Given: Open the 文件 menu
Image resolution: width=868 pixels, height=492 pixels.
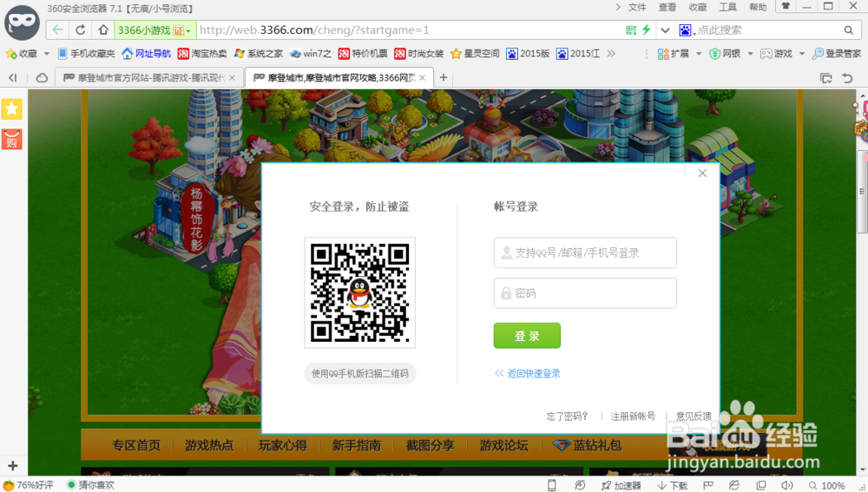Looking at the screenshot, I should point(637,7).
